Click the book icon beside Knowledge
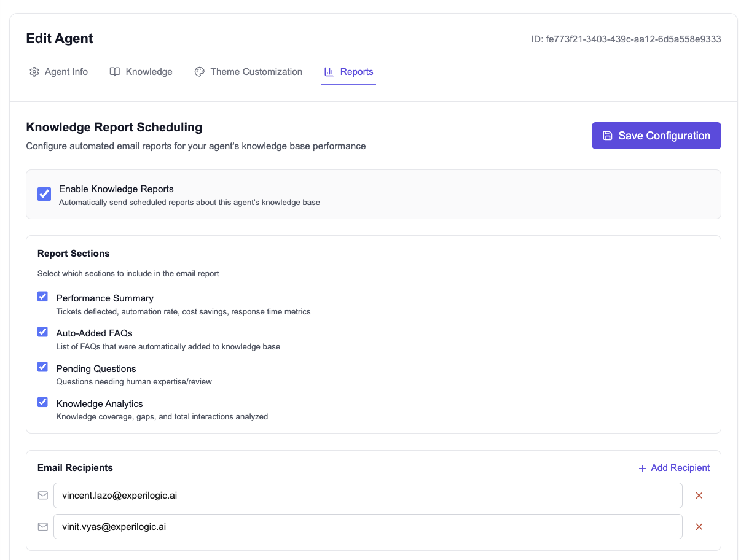Image resolution: width=749 pixels, height=560 pixels. (114, 72)
